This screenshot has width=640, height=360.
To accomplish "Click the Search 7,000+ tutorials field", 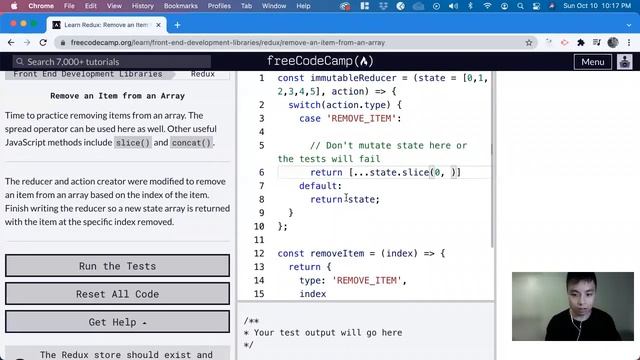I will (x=111, y=62).
